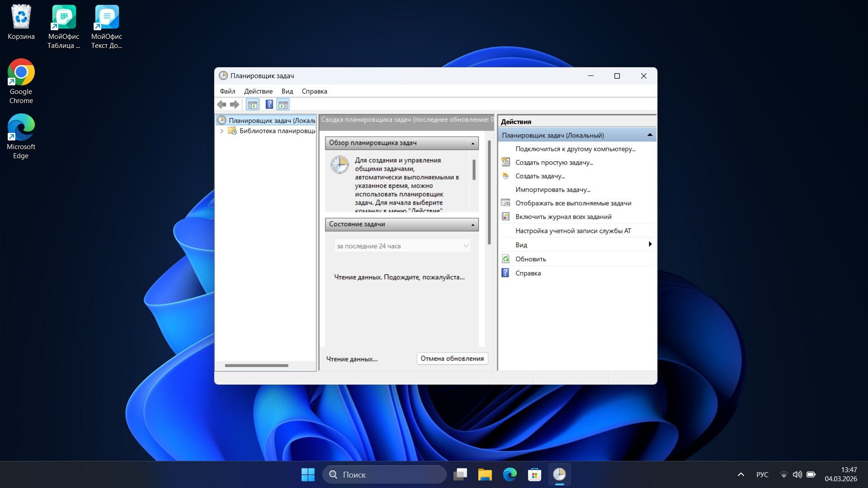The height and width of the screenshot is (488, 868).
Task: Collapse the Обзор планировщика задач section
Action: pos(473,143)
